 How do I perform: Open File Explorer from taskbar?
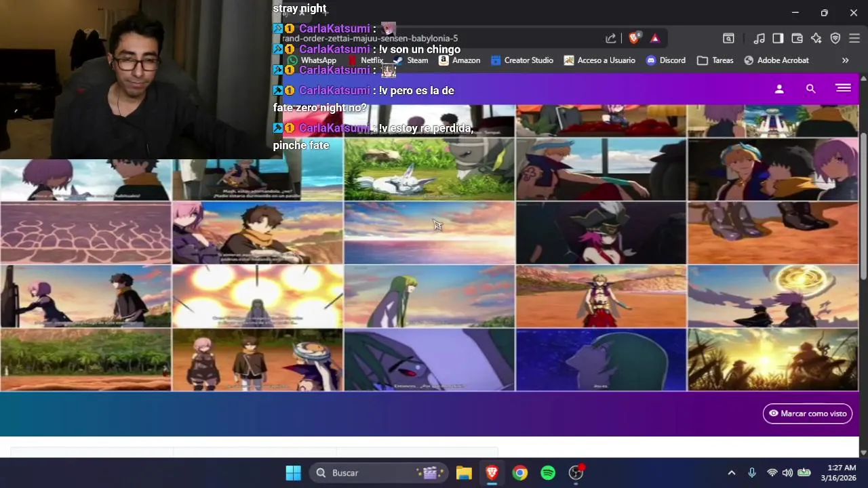(x=463, y=472)
